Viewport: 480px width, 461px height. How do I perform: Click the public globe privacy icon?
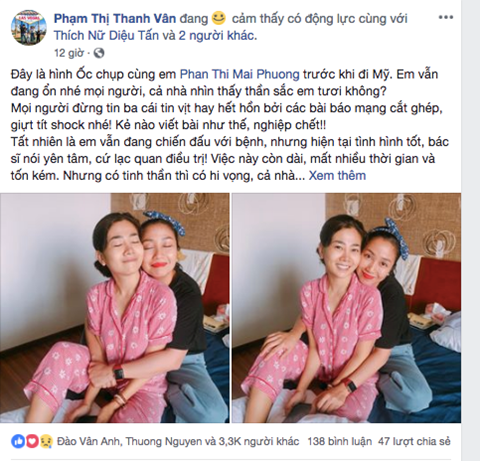click(x=99, y=53)
